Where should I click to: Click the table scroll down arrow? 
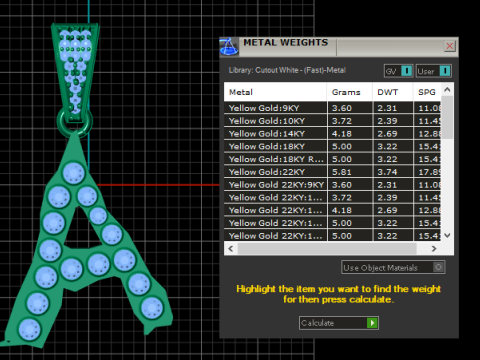(447, 235)
